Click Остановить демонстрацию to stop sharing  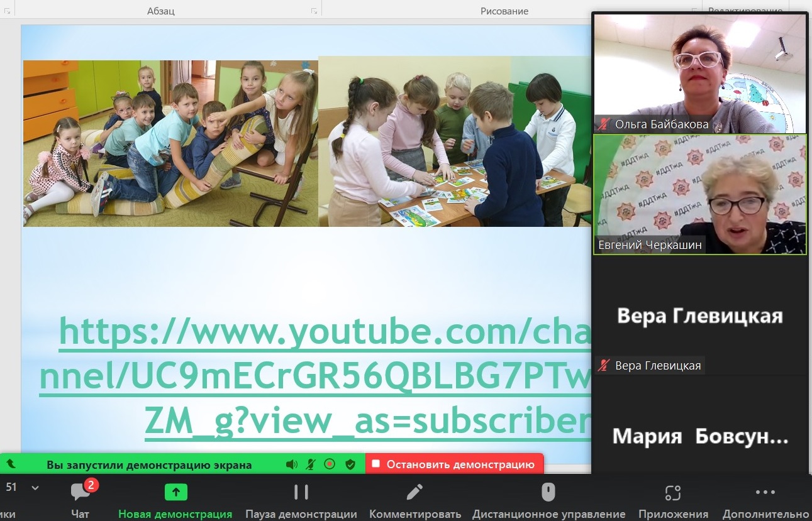[x=454, y=464]
